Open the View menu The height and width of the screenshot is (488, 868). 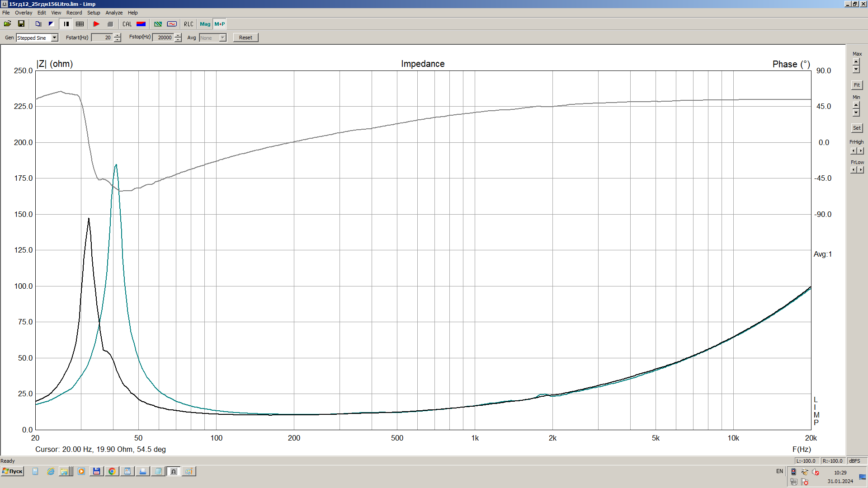(56, 13)
